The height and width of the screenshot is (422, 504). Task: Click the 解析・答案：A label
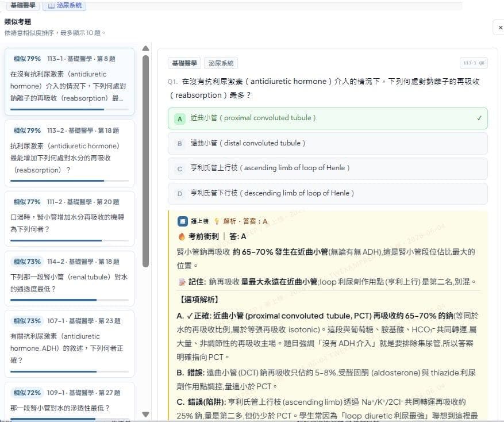245,221
